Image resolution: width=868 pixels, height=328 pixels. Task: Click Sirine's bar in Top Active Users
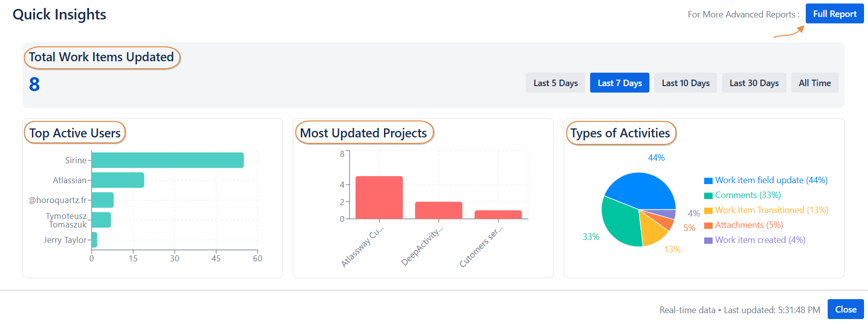click(x=167, y=160)
